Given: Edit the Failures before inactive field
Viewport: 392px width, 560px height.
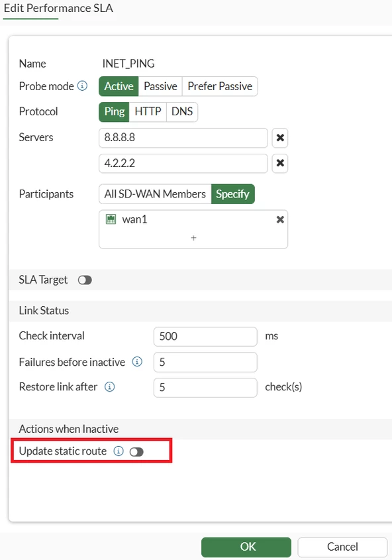Looking at the screenshot, I should click(205, 362).
